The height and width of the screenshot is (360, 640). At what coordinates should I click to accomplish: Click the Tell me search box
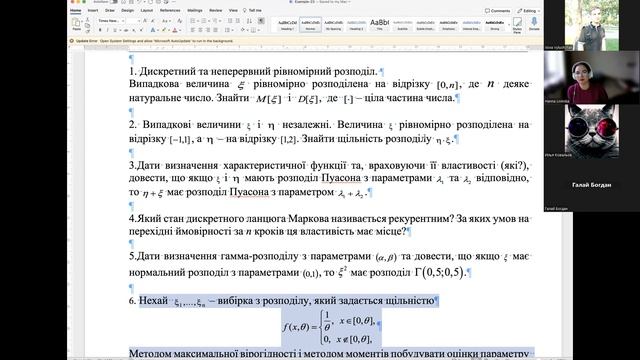[252, 10]
